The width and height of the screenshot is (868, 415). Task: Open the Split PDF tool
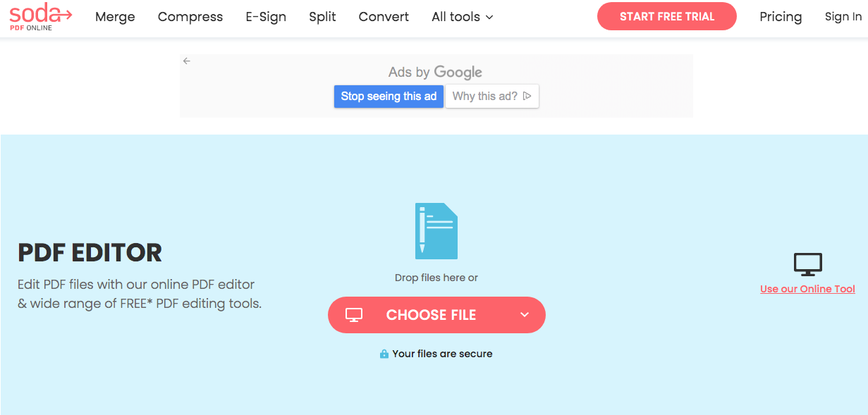pyautogui.click(x=322, y=17)
